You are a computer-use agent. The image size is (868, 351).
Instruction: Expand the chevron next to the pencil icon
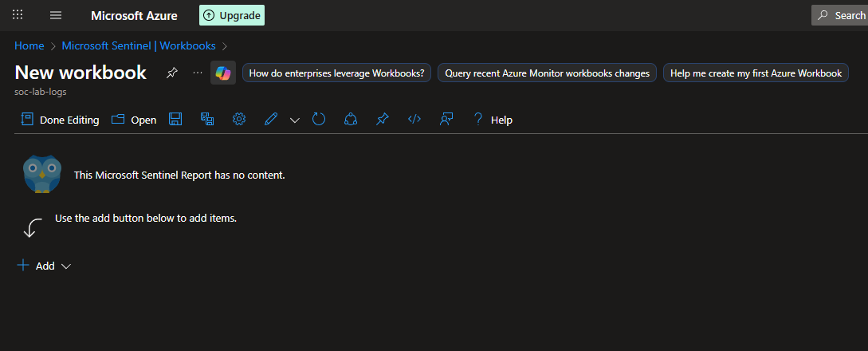(295, 120)
